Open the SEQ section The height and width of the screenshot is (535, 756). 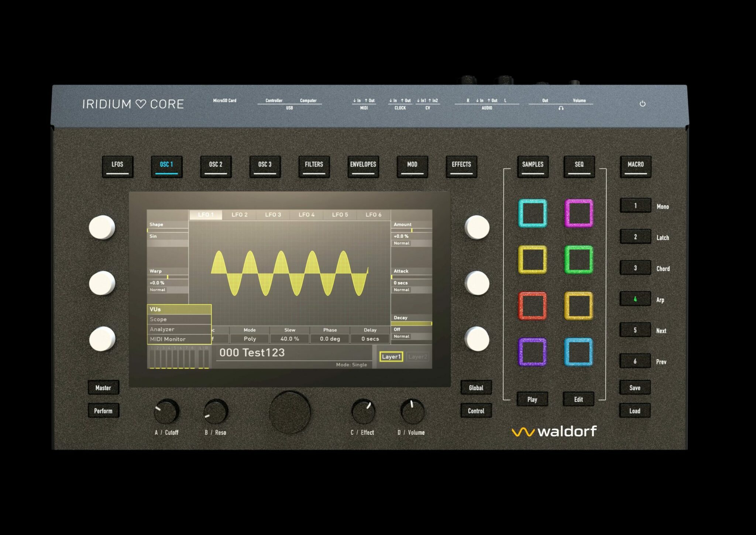point(579,167)
